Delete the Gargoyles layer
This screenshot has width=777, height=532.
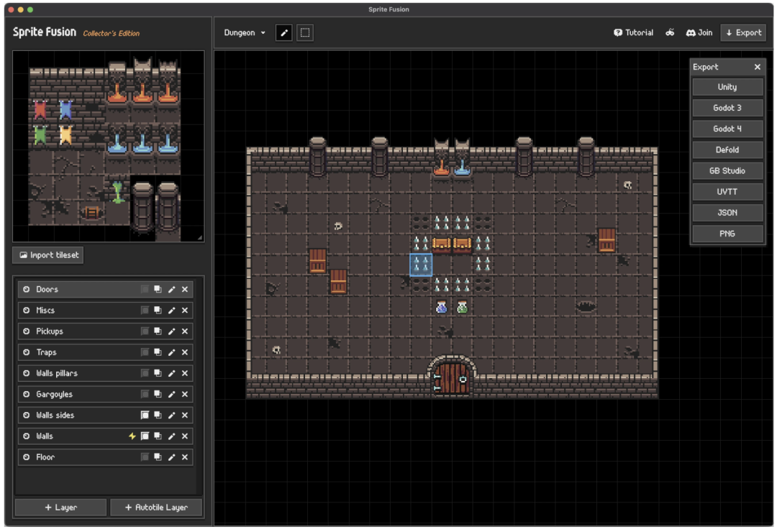coord(185,394)
